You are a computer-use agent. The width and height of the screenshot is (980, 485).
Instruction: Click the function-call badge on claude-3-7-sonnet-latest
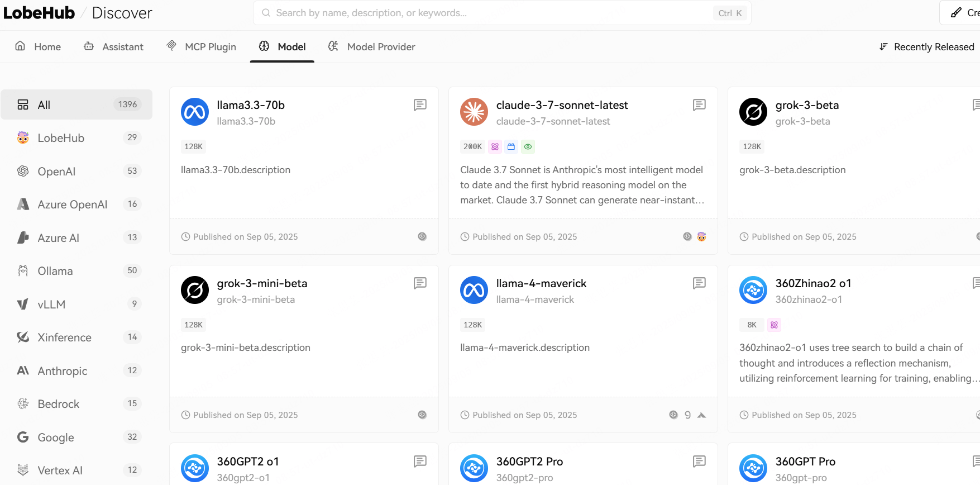tap(511, 146)
